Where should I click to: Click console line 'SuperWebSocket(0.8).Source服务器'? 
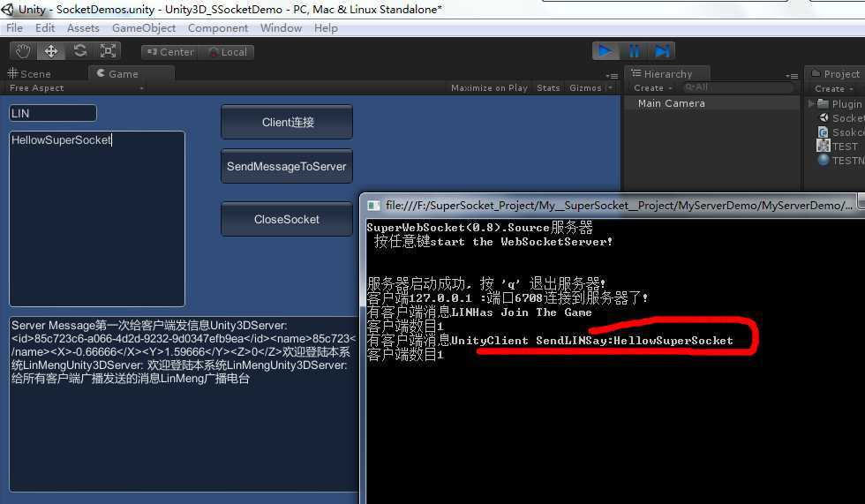[x=479, y=227]
